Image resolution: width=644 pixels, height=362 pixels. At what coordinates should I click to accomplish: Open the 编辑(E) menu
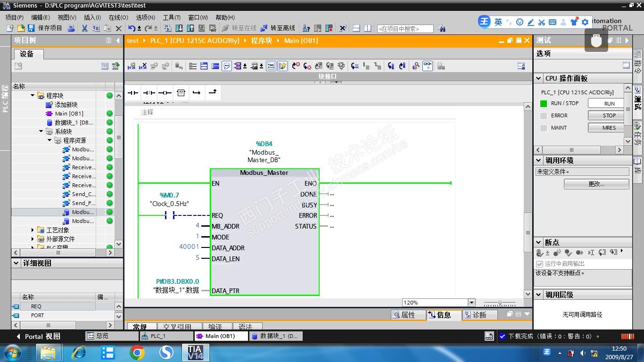point(41,17)
